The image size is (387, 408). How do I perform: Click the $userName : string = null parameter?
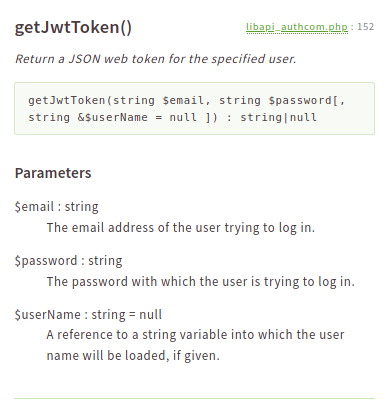(x=88, y=315)
